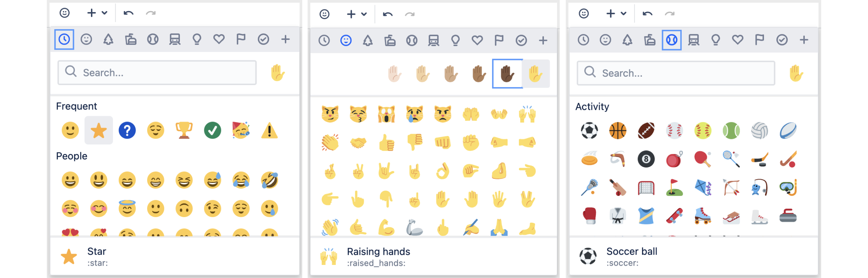Click the folded praying hands emoji
The image size is (868, 278).
[499, 228]
